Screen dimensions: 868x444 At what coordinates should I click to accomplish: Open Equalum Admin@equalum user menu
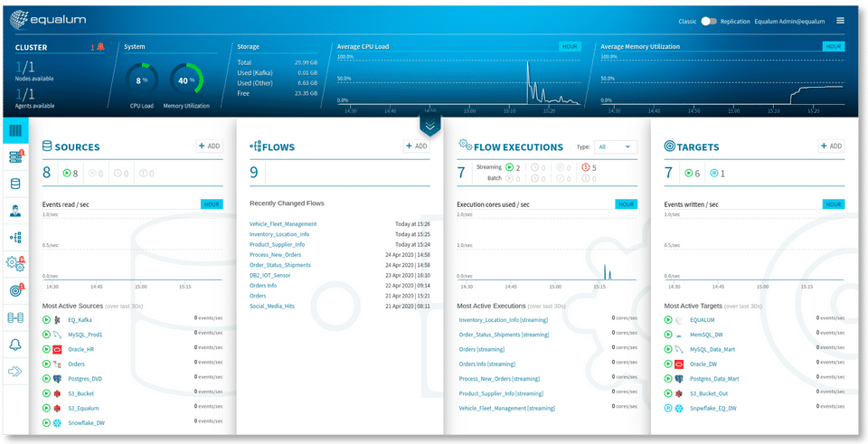coord(789,22)
